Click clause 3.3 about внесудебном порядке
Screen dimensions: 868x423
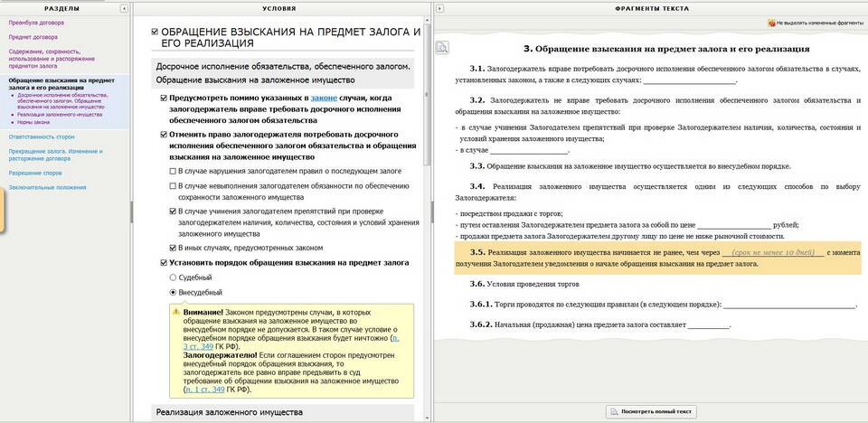[x=630, y=166]
